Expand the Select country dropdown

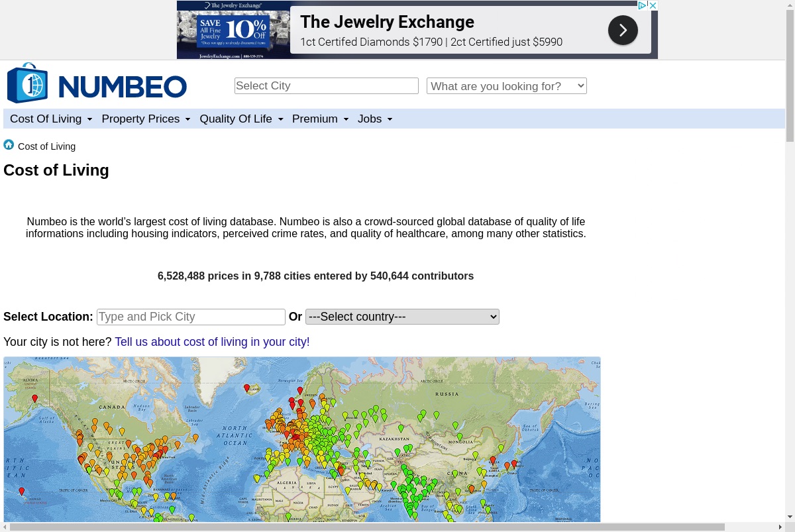(402, 317)
